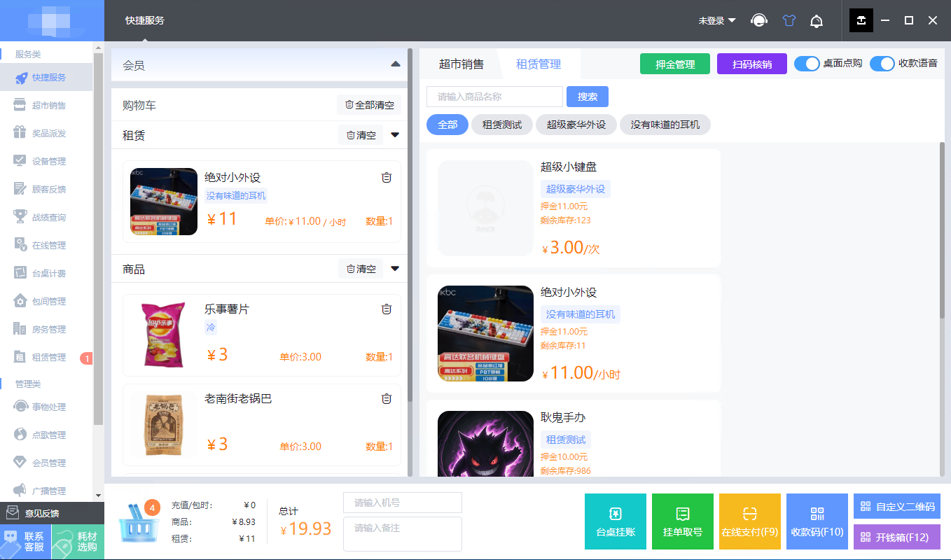Switch to the 超市销售 tab

461,64
